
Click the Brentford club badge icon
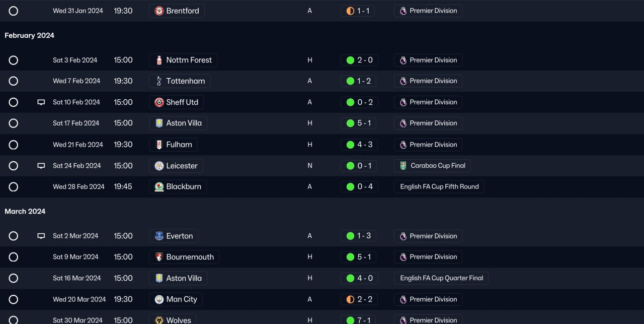159,11
